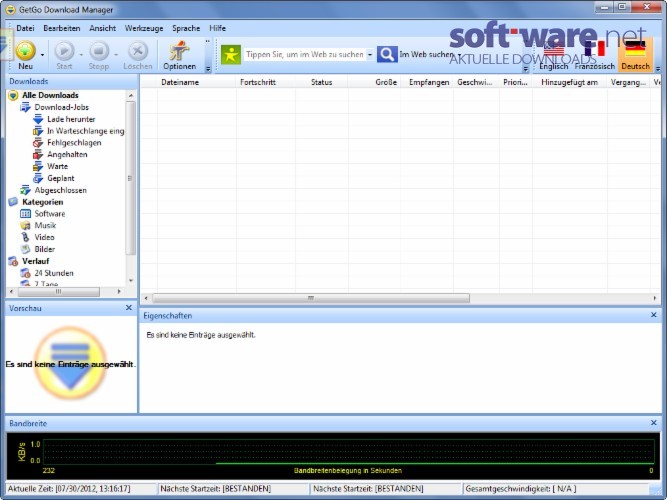Viewport: 667px width, 500px height.
Task: Select Lade herunter tree entry
Action: click(x=71, y=119)
